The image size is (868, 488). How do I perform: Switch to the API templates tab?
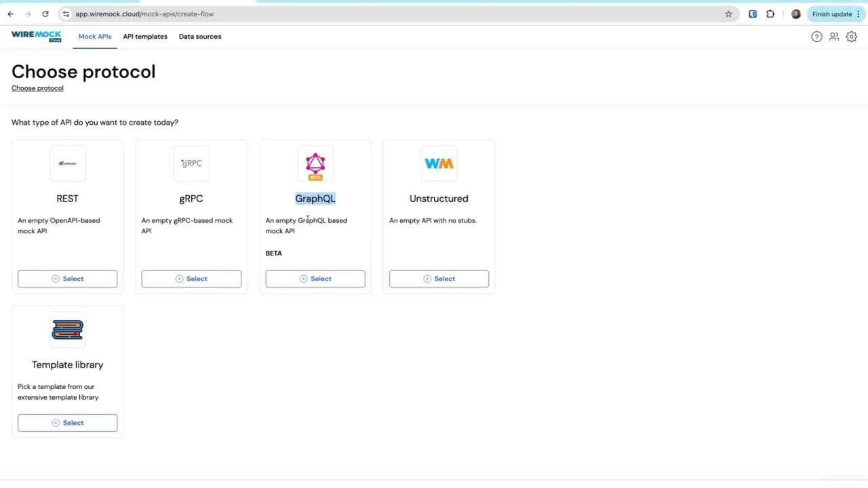click(145, 37)
